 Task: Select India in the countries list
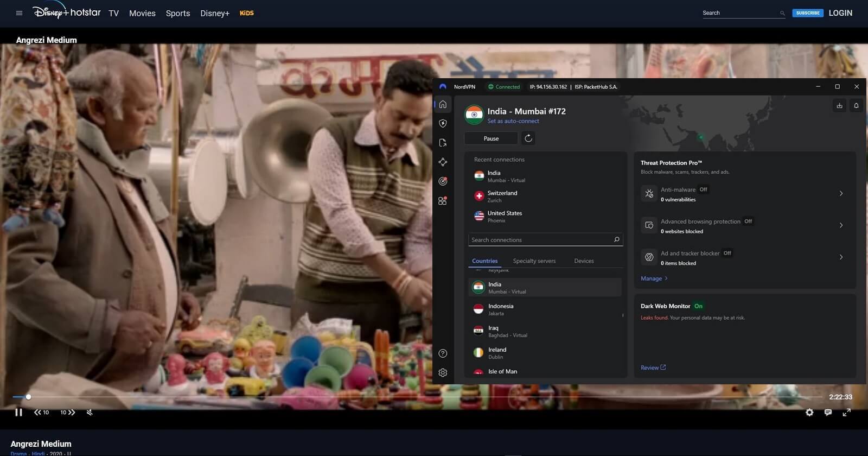coord(545,288)
